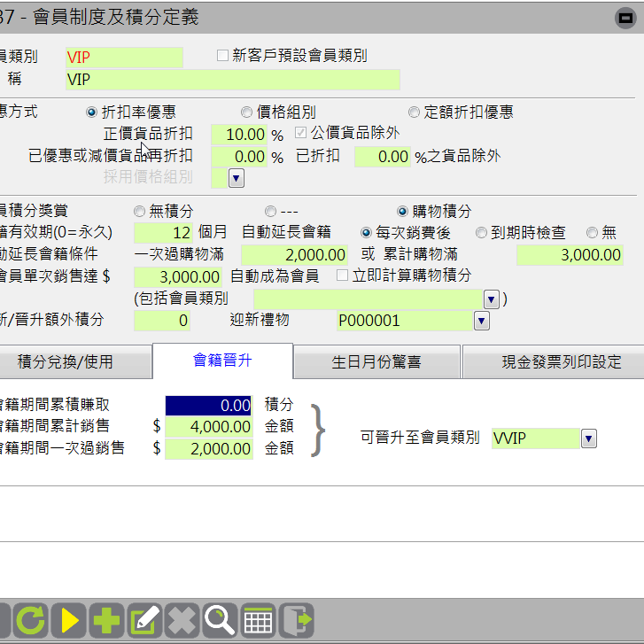The height and width of the screenshot is (644, 644).
Task: Click the yellow play arrow icon
Action: pyautogui.click(x=68, y=620)
